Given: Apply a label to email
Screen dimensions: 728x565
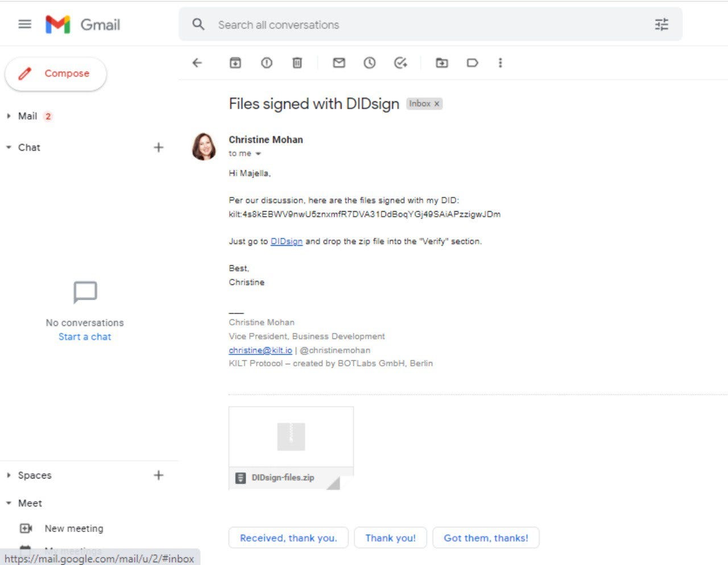Looking at the screenshot, I should pos(472,63).
